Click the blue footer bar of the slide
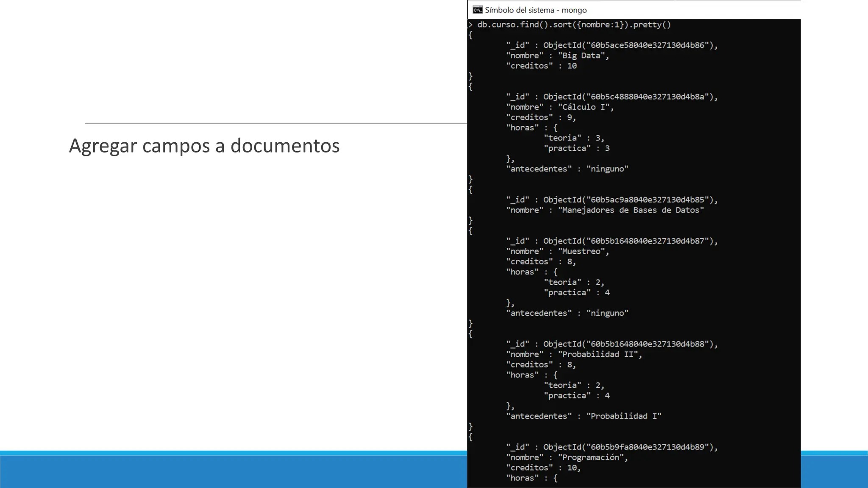Image resolution: width=868 pixels, height=488 pixels. [x=233, y=471]
